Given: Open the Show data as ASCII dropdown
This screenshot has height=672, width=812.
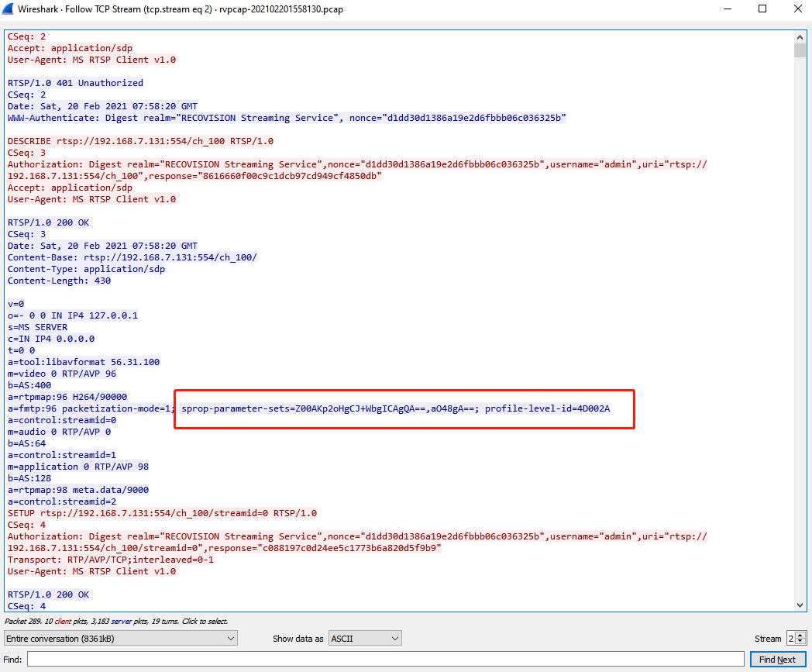Looking at the screenshot, I should [365, 639].
